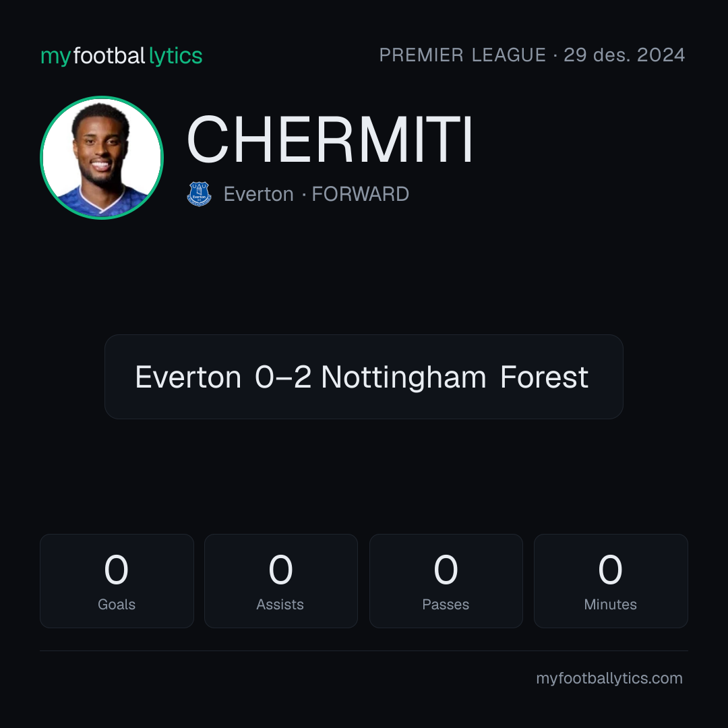Image resolution: width=728 pixels, height=728 pixels.
Task: Click the Passes label text
Action: [x=446, y=605]
